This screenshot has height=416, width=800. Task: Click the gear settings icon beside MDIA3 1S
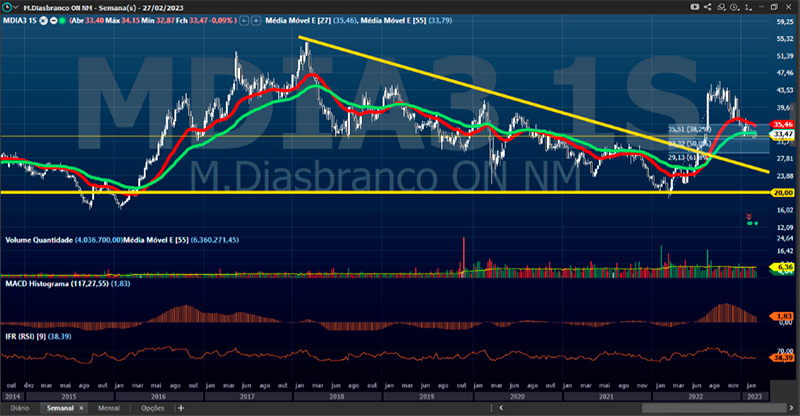pos(43,21)
